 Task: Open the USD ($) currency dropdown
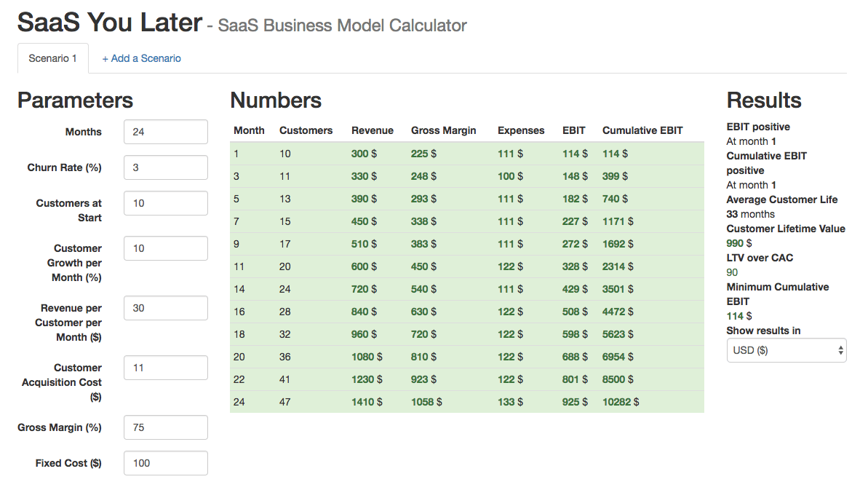point(786,350)
